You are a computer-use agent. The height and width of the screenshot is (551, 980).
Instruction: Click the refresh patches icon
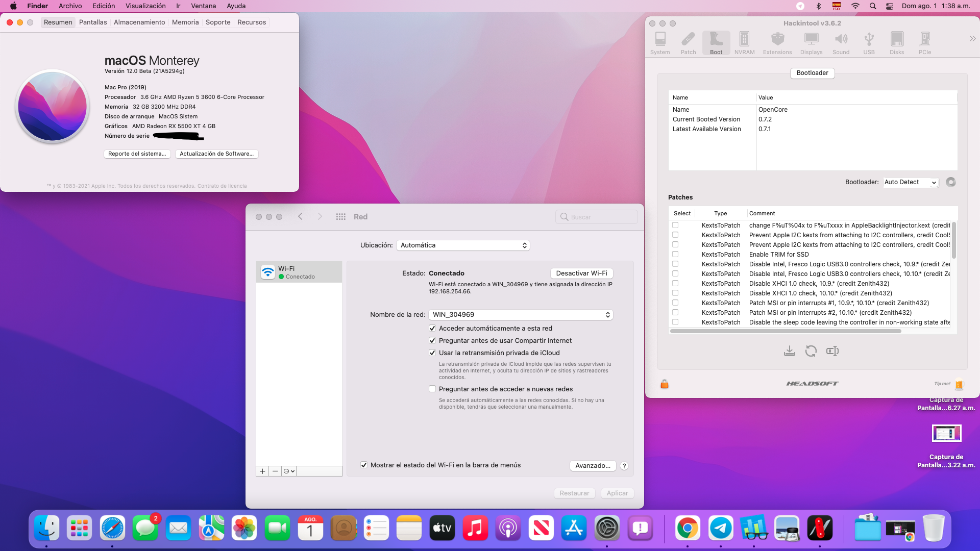pyautogui.click(x=811, y=351)
